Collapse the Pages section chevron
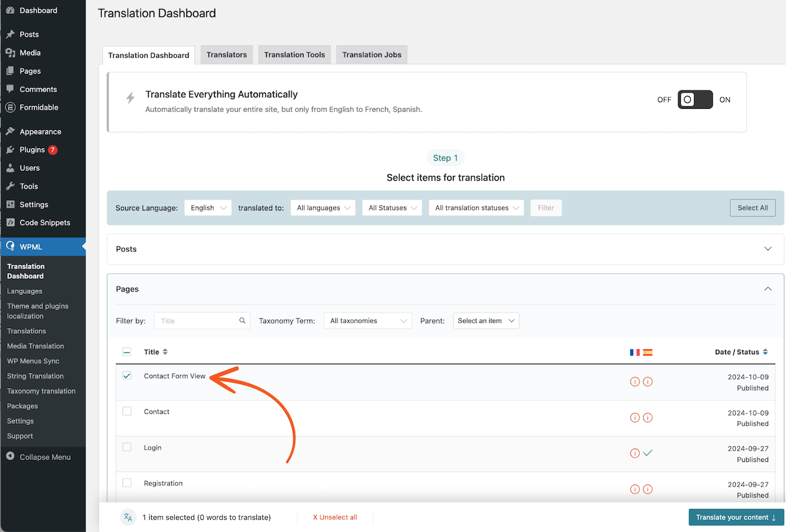786x532 pixels. click(768, 289)
